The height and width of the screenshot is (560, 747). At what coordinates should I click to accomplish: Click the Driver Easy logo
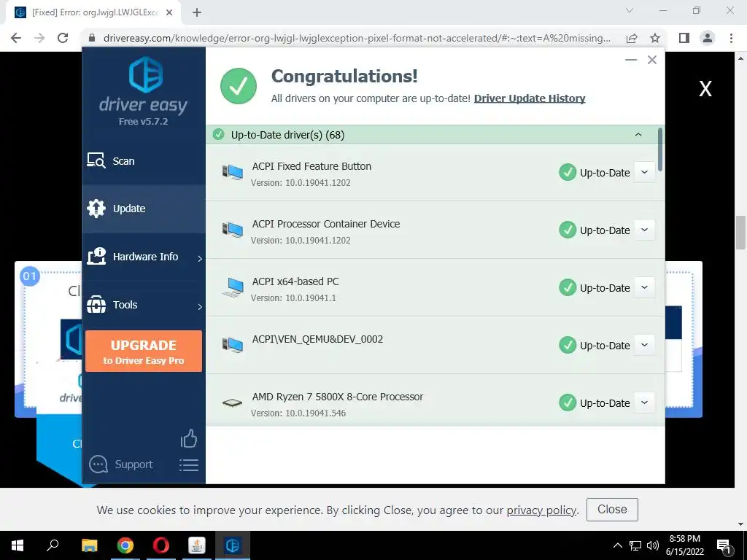point(145,75)
